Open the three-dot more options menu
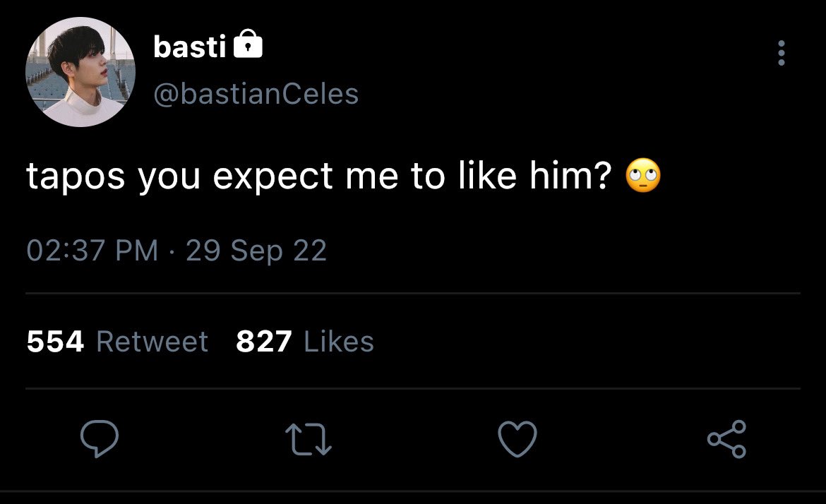Image resolution: width=826 pixels, height=504 pixels. tap(782, 53)
